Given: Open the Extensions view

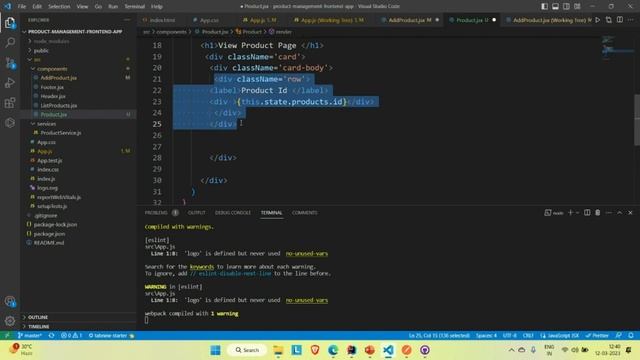Looking at the screenshot, I should tap(10, 102).
